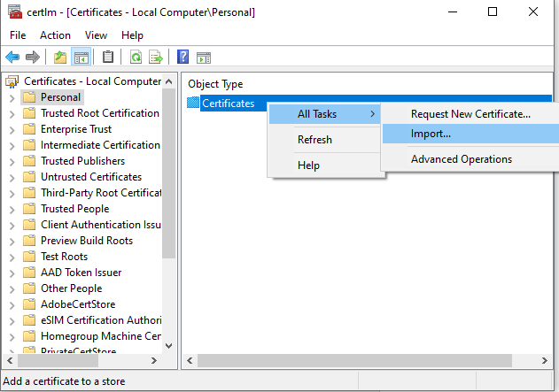Expand the Homegroup Machine Certificates node
This screenshot has width=559, height=392.
[12, 337]
